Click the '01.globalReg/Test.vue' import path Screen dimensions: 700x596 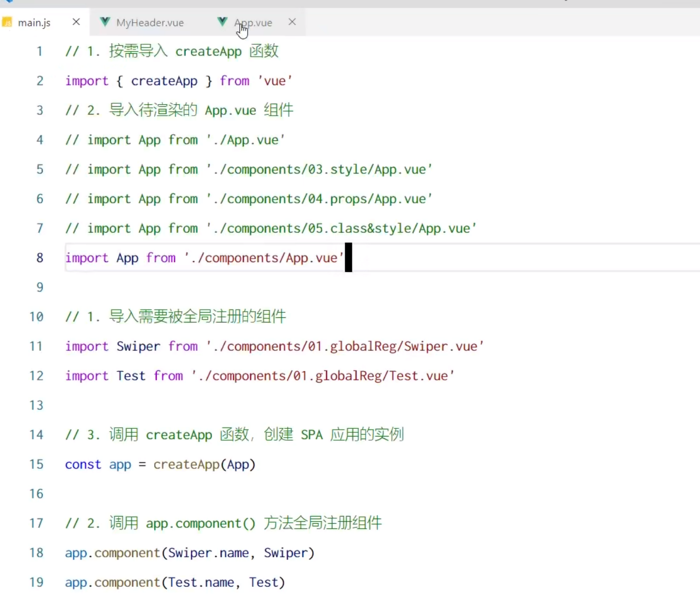pyautogui.click(x=322, y=376)
